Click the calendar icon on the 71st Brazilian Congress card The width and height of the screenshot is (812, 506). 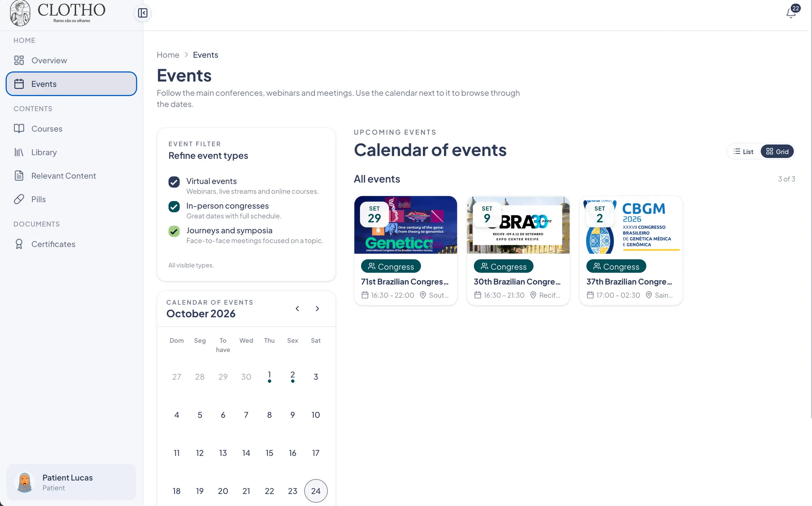[365, 295]
